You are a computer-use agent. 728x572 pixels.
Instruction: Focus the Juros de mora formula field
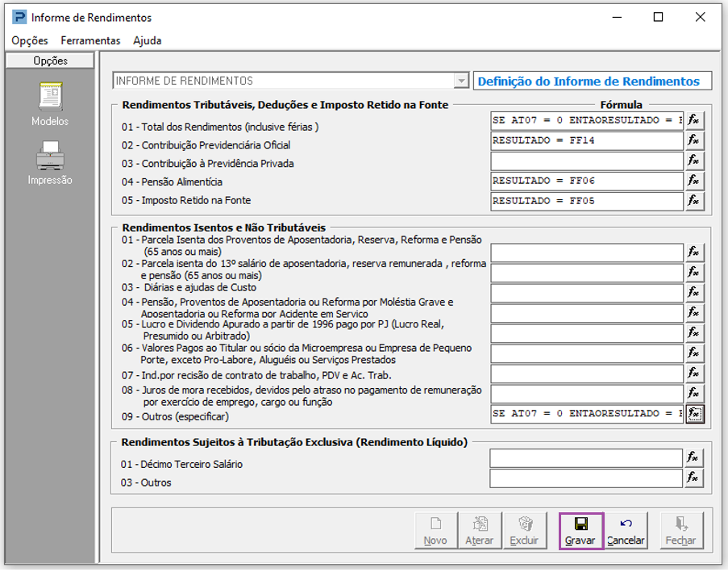click(x=587, y=394)
